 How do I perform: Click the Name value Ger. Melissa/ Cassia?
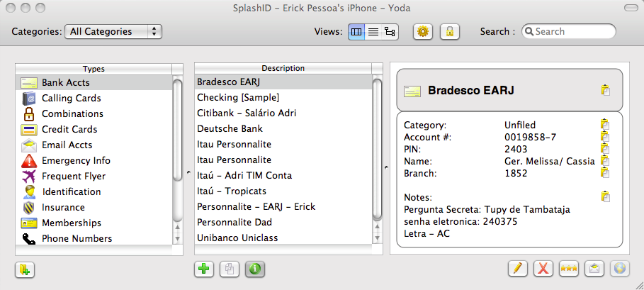550,162
